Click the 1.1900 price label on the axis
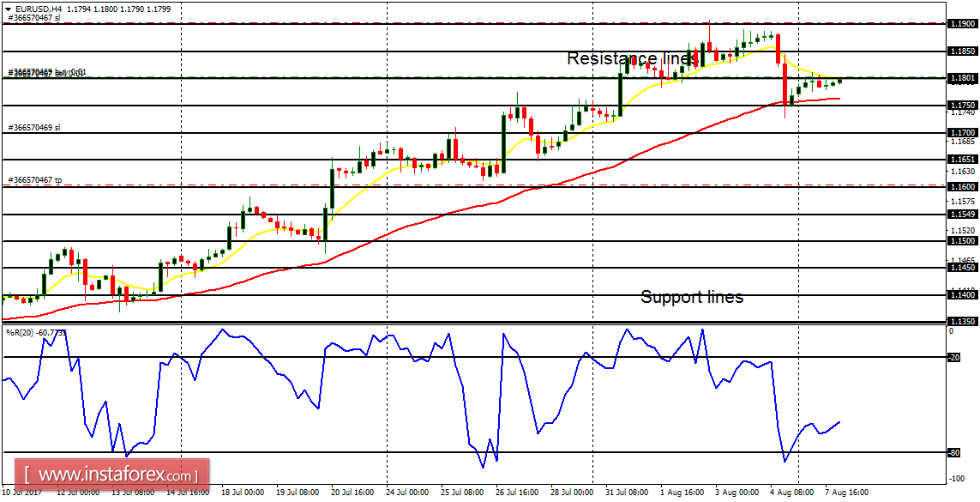 click(x=962, y=24)
